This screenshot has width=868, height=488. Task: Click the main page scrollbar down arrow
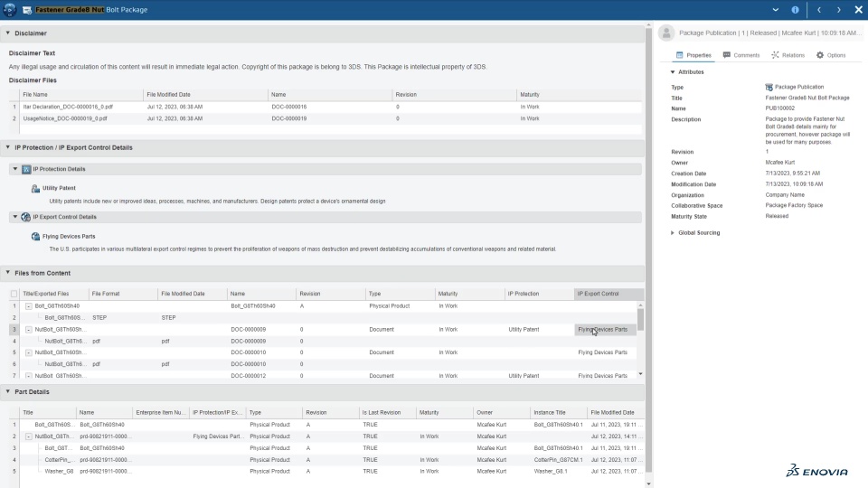coord(649,483)
